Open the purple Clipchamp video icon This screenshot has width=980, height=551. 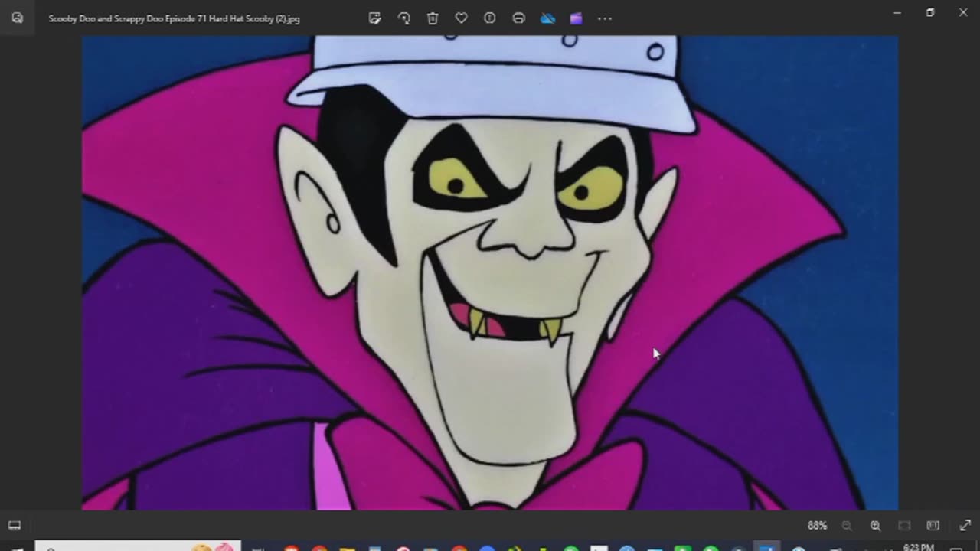576,18
